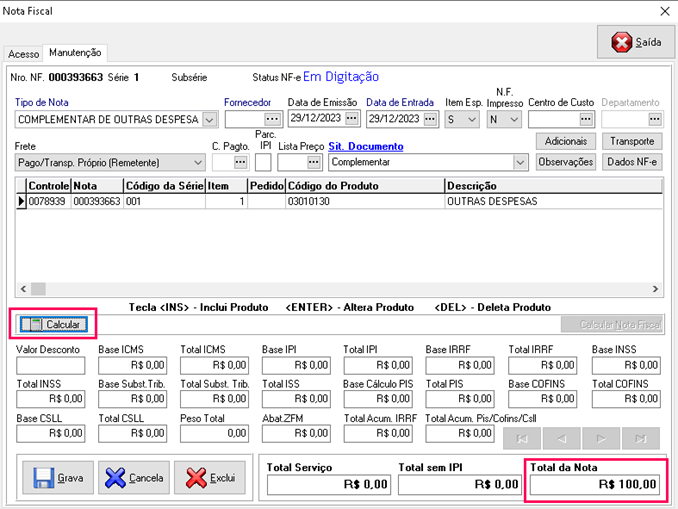Delete the invoice with Exclui
Viewport: 678px width, 509px height.
210,478
